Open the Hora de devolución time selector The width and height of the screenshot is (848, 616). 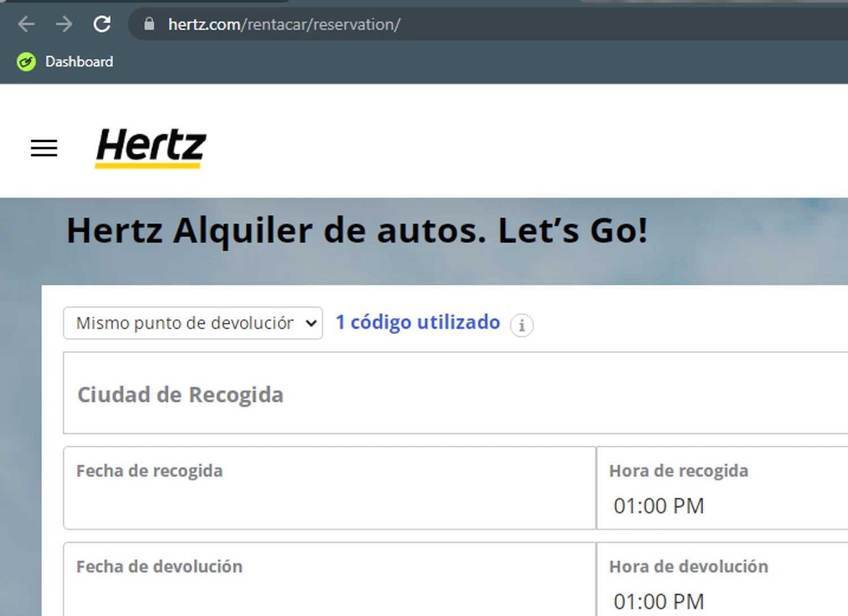tap(722, 579)
